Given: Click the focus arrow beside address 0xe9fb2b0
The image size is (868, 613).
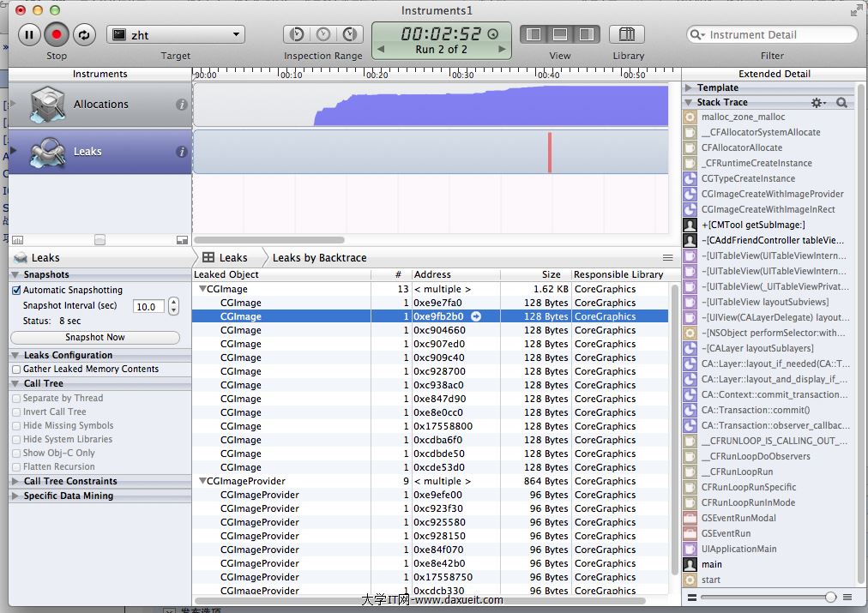Looking at the screenshot, I should tap(476, 316).
